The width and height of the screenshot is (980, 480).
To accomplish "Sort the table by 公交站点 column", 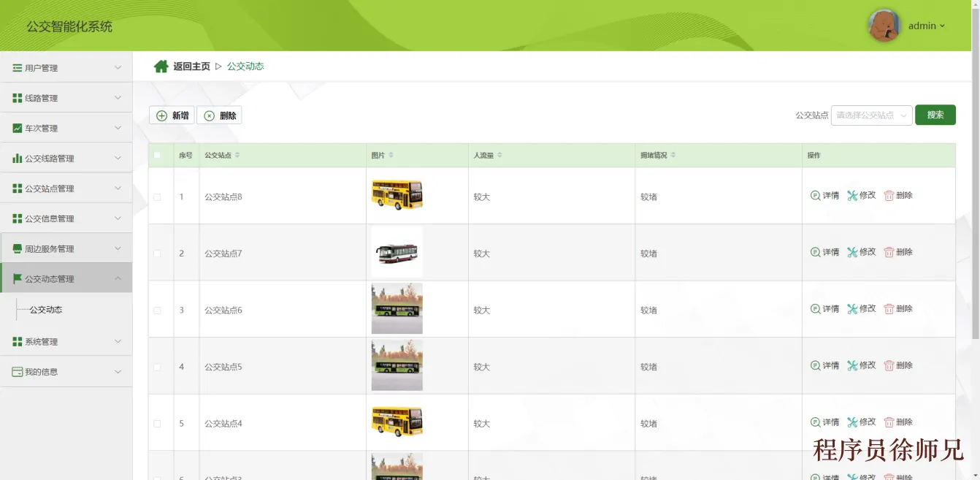I will (x=237, y=155).
